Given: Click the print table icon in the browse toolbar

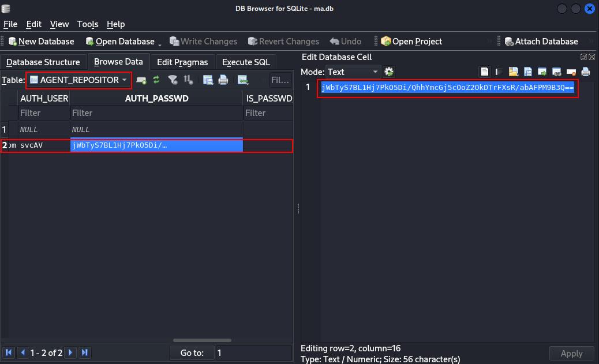Looking at the screenshot, I should tap(223, 80).
